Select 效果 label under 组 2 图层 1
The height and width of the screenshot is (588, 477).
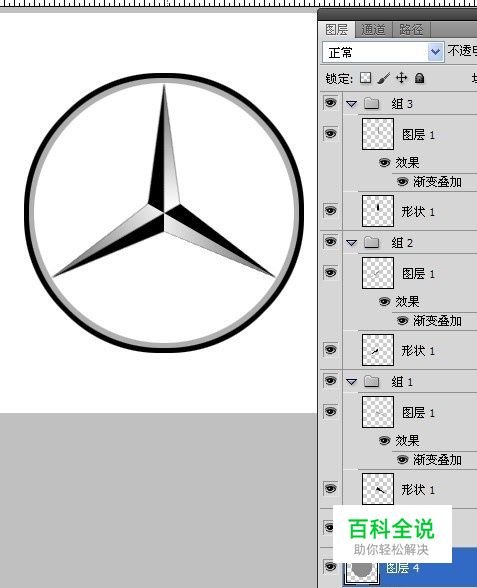click(x=407, y=302)
